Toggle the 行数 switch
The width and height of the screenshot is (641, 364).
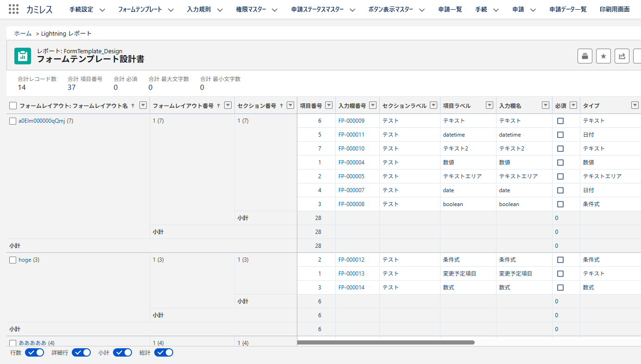35,352
